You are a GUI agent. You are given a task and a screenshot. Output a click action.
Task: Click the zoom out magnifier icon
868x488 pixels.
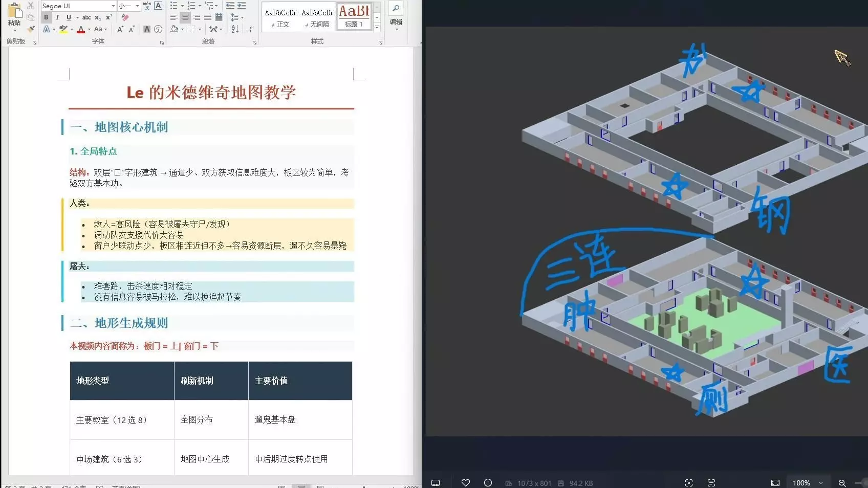pos(842,483)
